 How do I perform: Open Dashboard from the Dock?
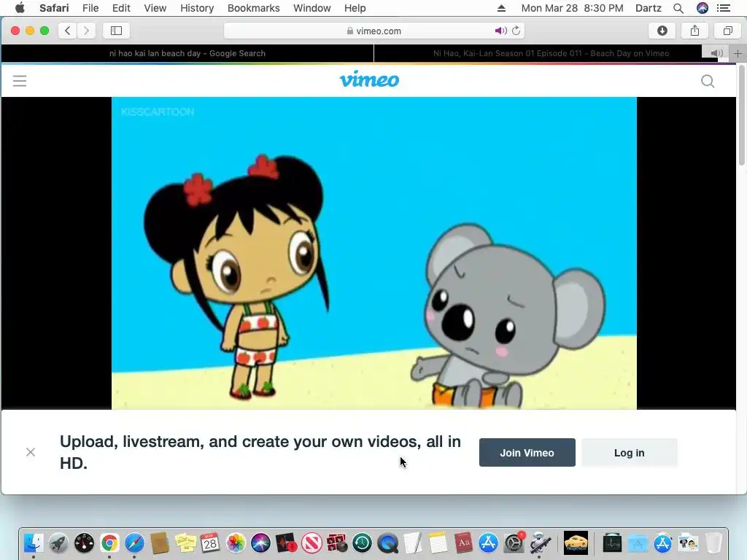[x=85, y=542]
